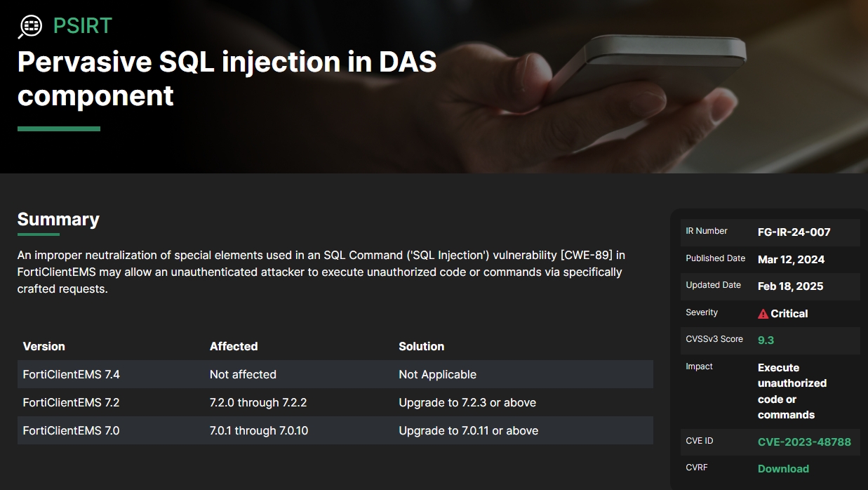868x490 pixels.
Task: Click the Critical severity label
Action: click(x=789, y=314)
